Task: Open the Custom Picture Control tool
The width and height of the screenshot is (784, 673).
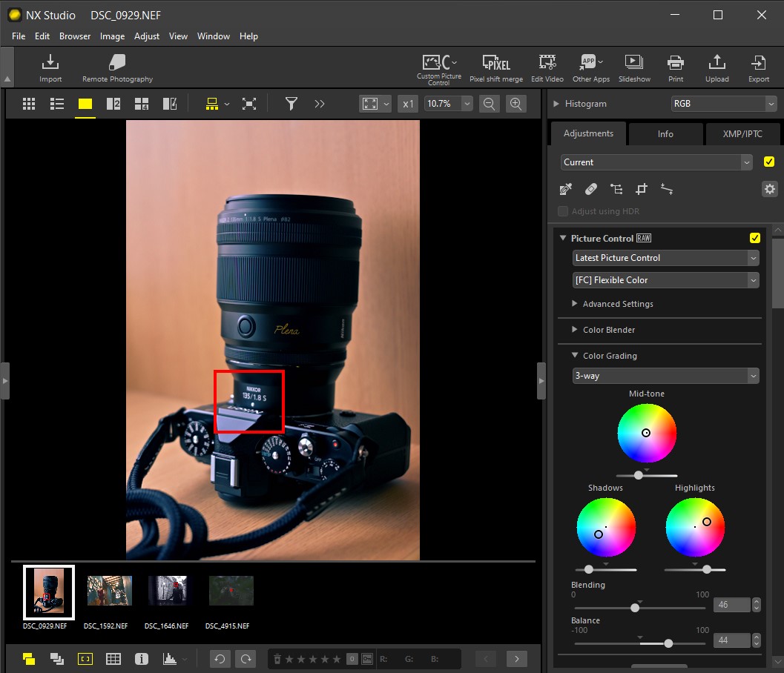Action: tap(438, 67)
